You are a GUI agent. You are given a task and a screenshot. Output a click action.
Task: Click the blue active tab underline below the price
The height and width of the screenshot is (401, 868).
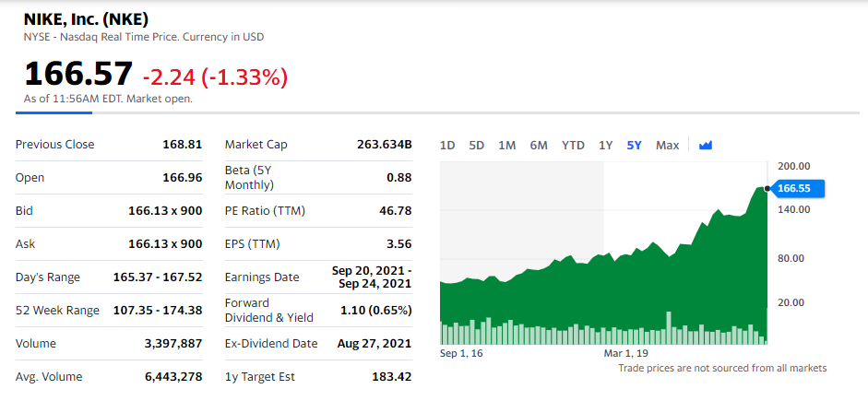coord(54,112)
